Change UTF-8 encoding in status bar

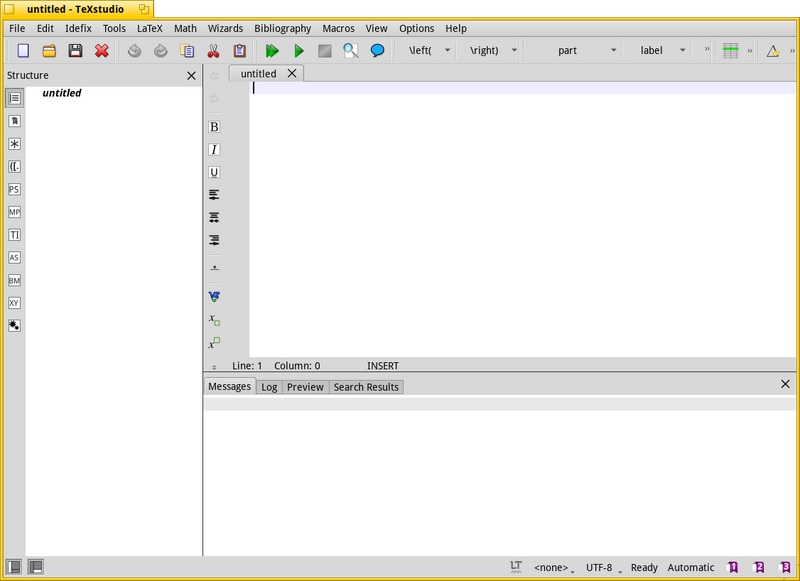pyautogui.click(x=604, y=568)
